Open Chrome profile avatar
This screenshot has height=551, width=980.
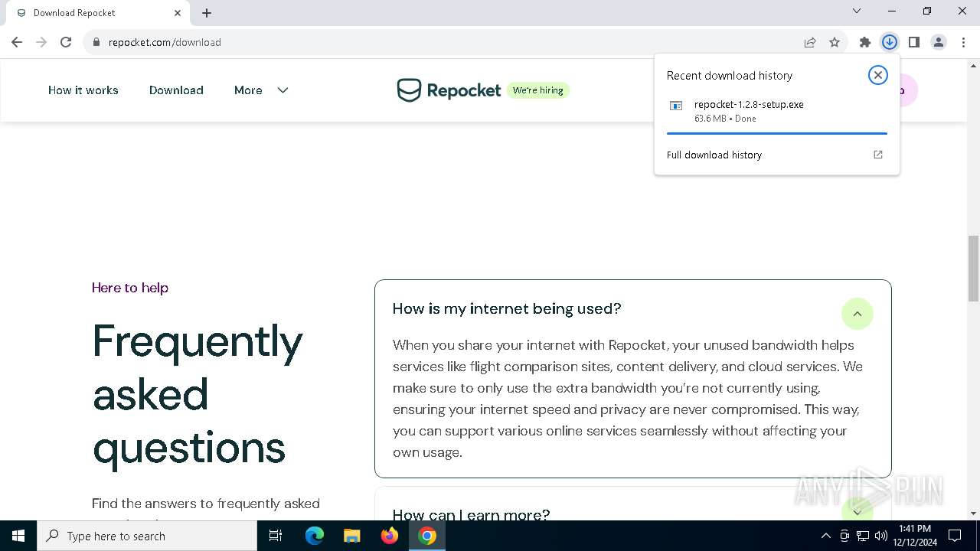pos(939,42)
